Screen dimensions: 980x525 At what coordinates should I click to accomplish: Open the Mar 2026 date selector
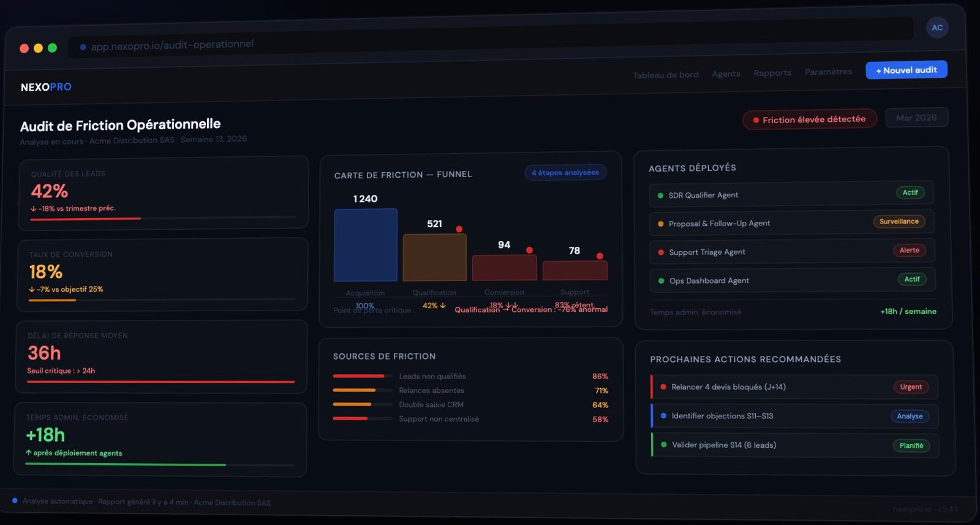pyautogui.click(x=916, y=118)
